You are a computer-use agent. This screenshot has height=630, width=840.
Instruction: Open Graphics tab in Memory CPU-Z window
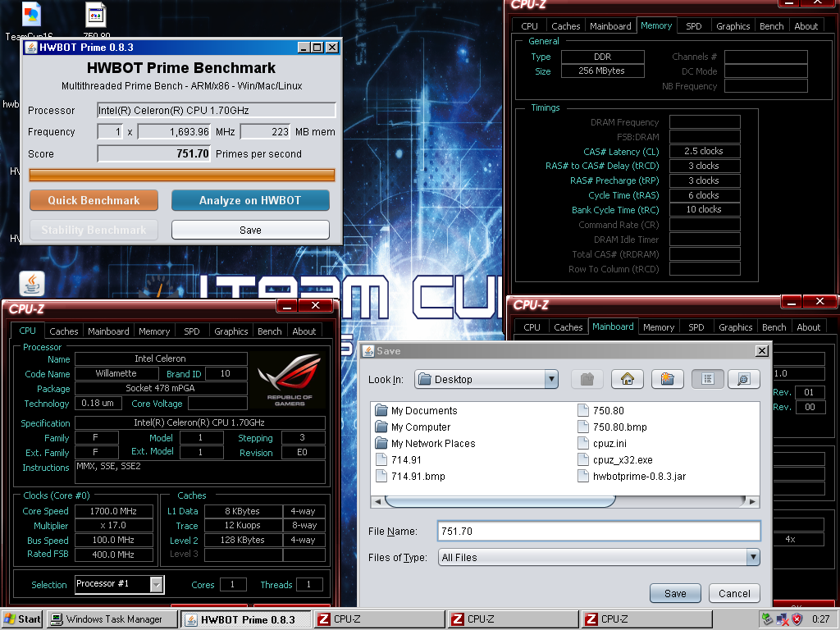(733, 26)
